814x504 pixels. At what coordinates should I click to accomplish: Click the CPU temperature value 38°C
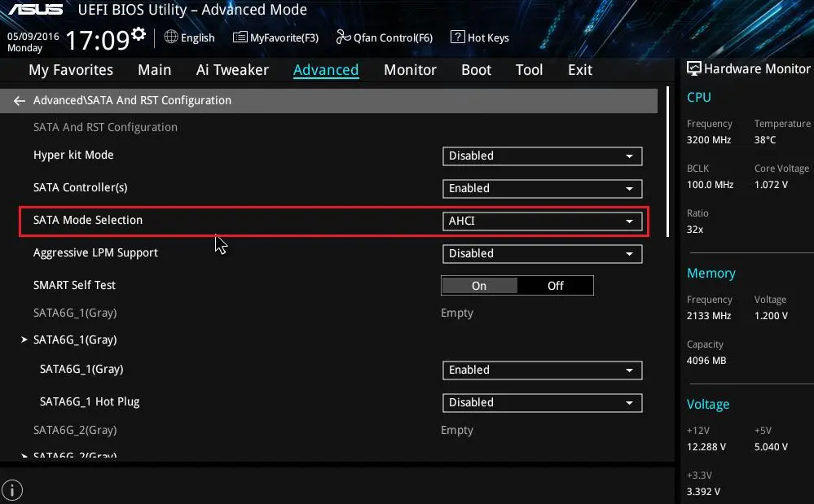pos(764,140)
